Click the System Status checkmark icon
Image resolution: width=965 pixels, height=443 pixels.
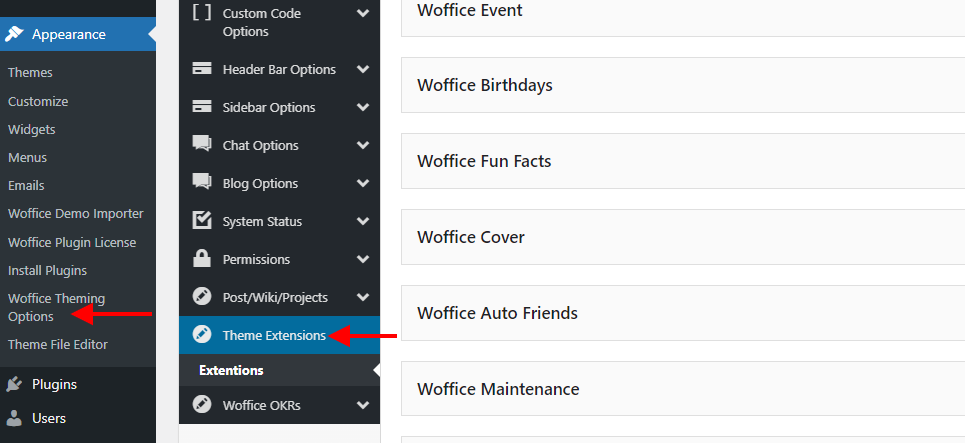[x=202, y=221]
